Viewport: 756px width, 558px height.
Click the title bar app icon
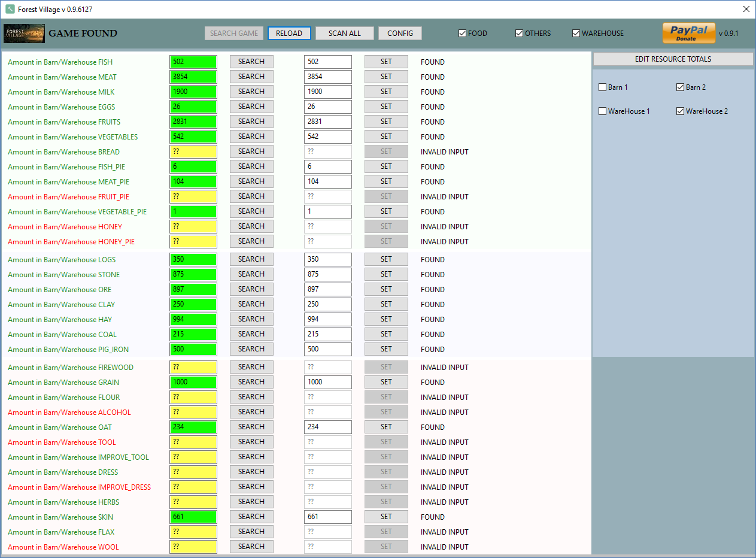[x=10, y=10]
